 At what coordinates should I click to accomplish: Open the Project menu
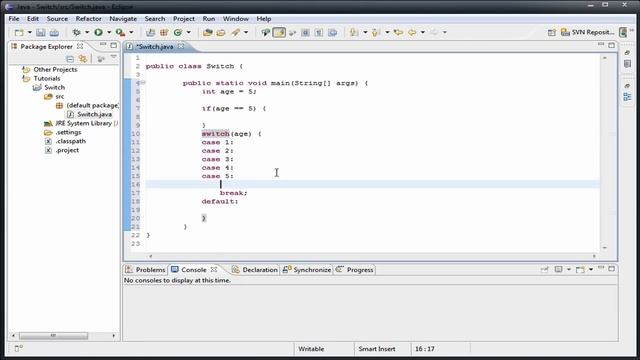[184, 19]
